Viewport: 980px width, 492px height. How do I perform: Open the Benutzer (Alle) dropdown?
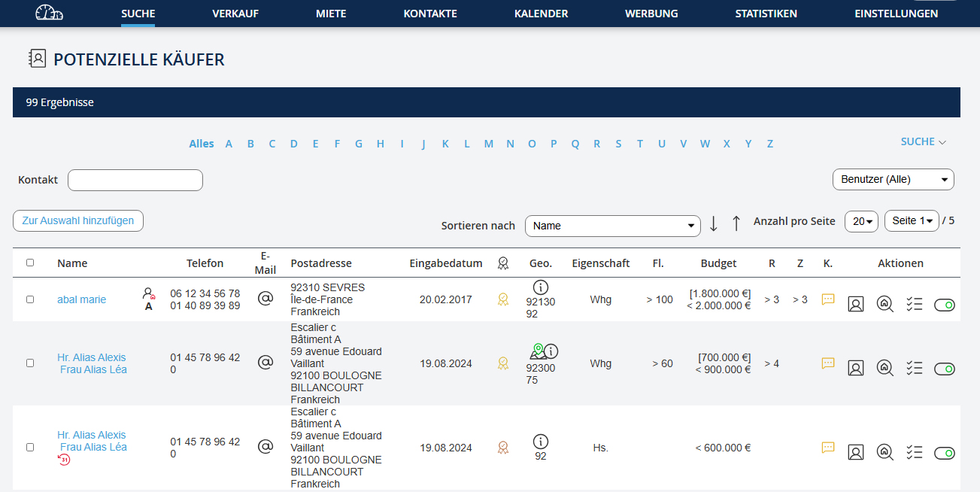(893, 180)
